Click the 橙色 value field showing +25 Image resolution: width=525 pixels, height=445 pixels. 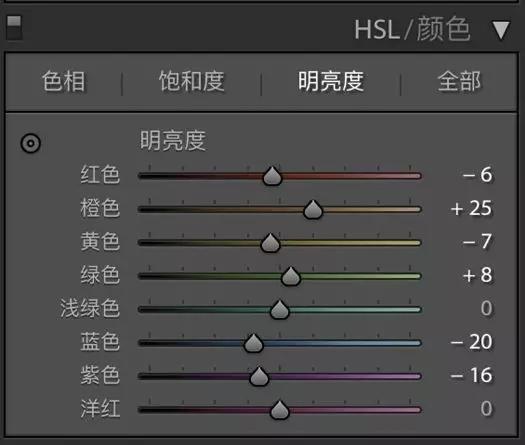click(471, 208)
